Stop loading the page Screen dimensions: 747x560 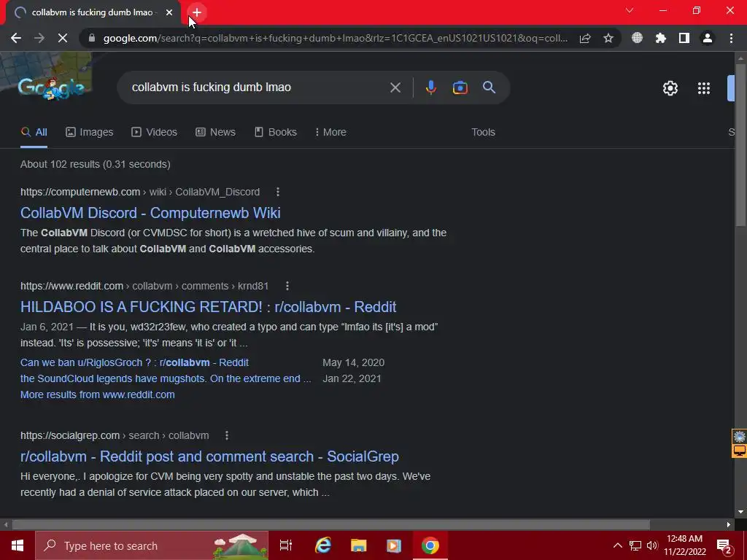point(63,38)
